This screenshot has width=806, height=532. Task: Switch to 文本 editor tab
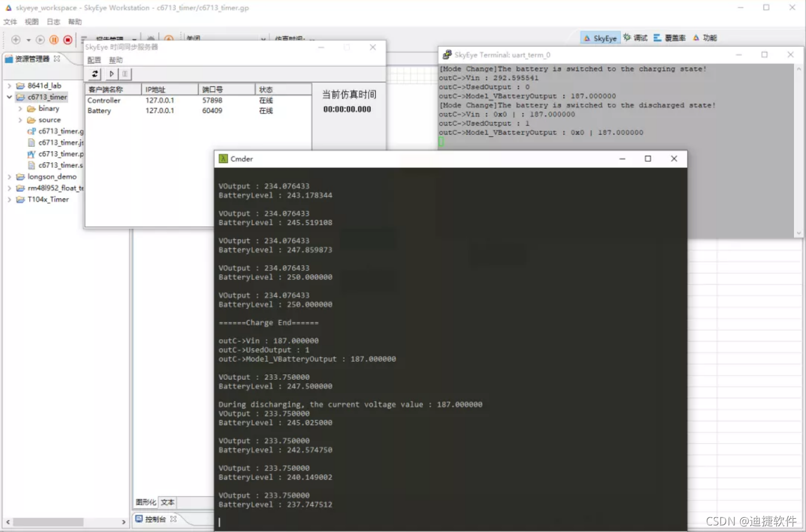click(167, 503)
